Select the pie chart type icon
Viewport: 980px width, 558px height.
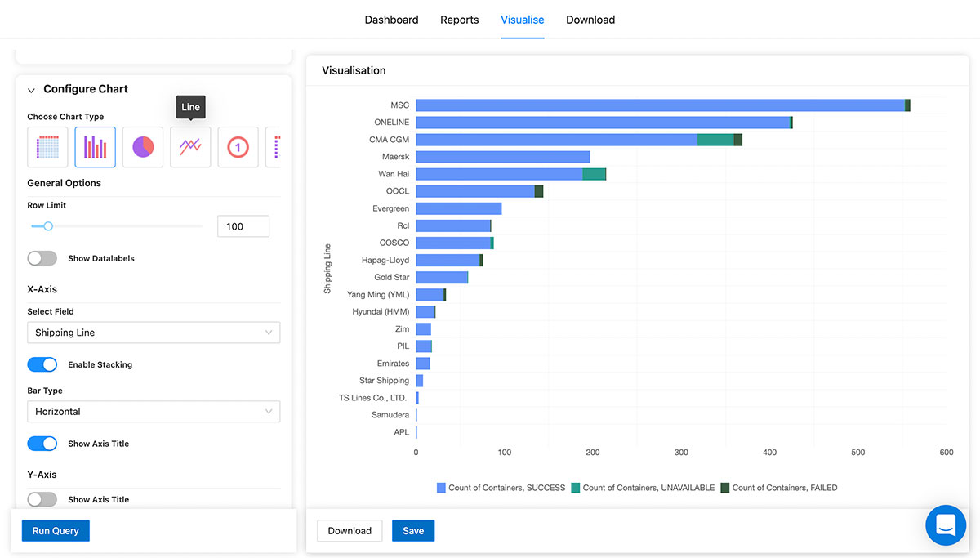[x=143, y=147]
